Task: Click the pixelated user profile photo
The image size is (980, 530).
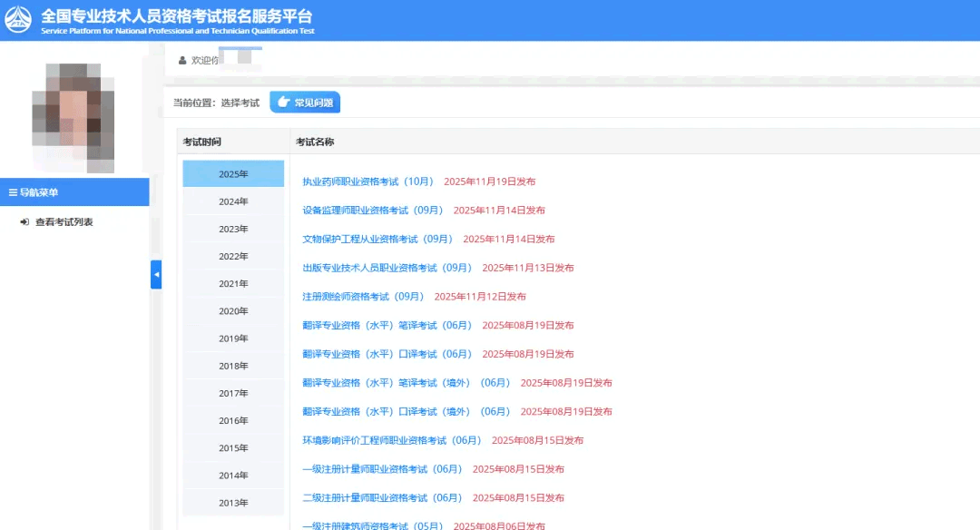Action: (x=73, y=116)
